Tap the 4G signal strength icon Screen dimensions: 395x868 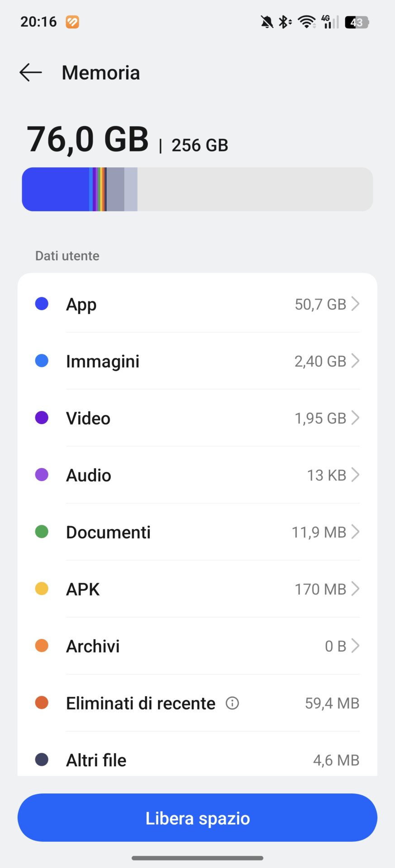tap(330, 22)
